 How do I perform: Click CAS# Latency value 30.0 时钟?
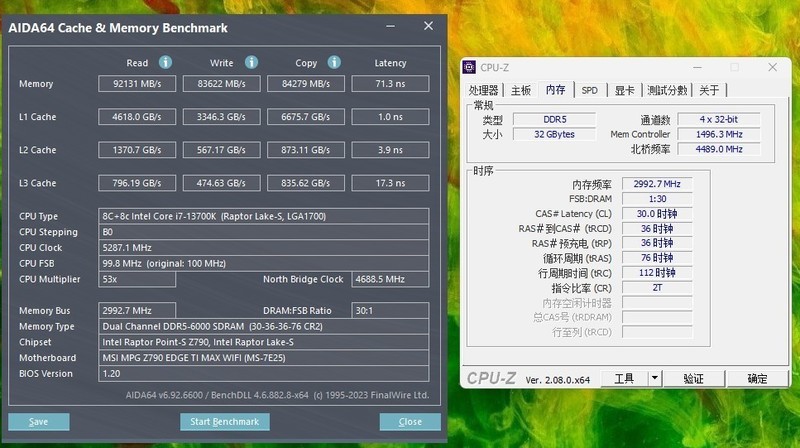[x=657, y=213]
